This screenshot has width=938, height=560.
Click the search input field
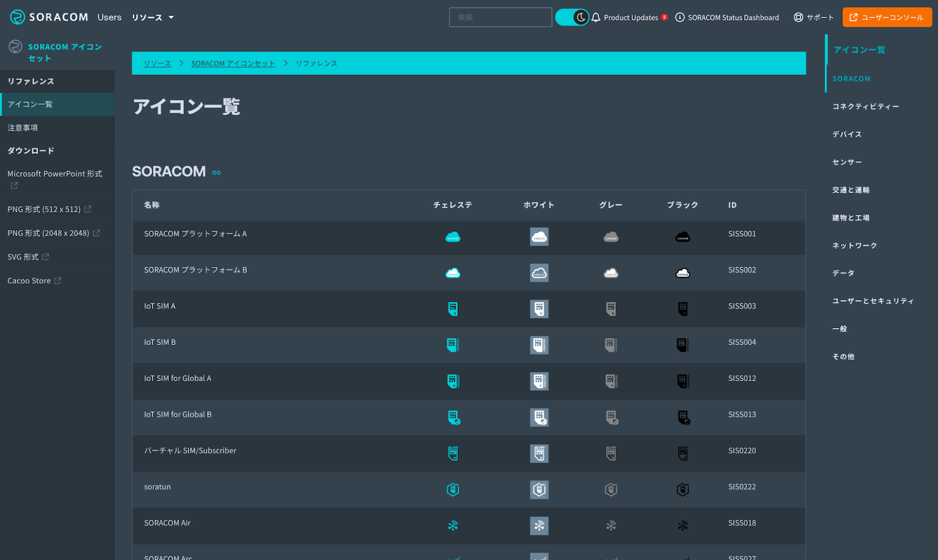click(500, 17)
